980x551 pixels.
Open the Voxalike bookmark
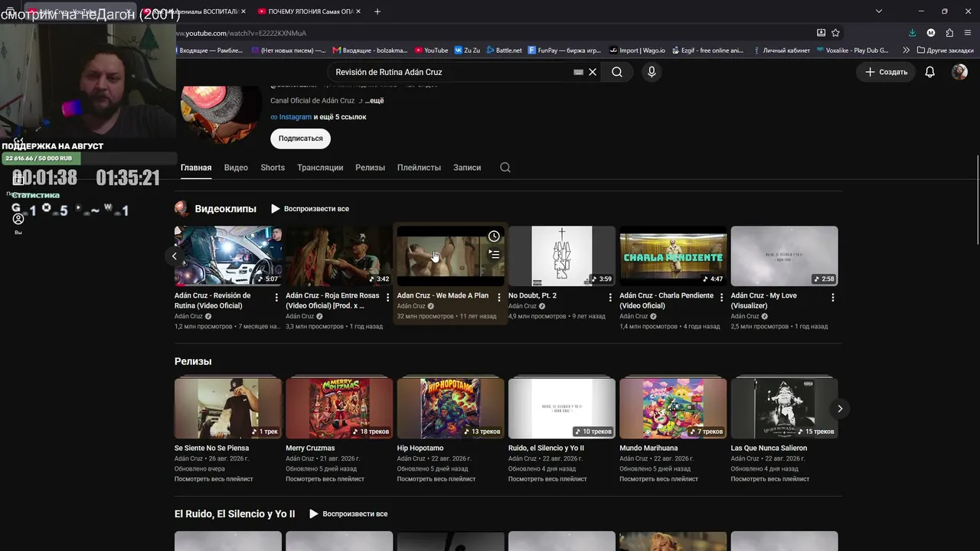852,51
